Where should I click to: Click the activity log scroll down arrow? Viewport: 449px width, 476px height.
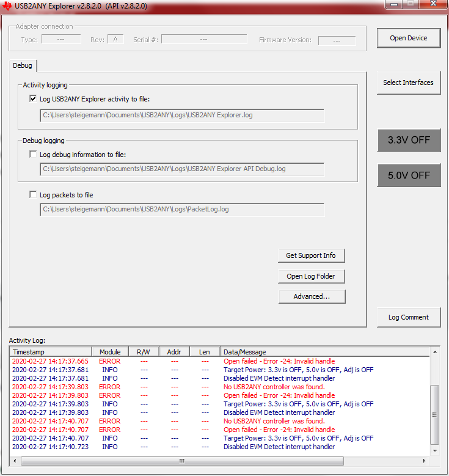[435, 451]
